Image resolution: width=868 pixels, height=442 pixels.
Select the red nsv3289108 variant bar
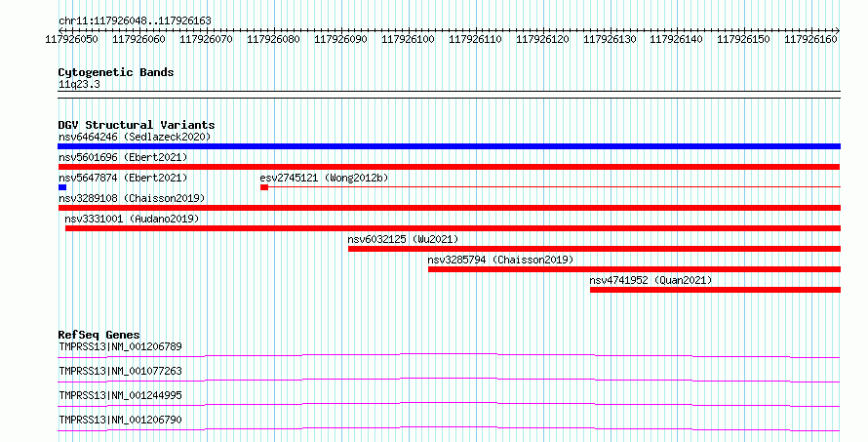(x=449, y=208)
